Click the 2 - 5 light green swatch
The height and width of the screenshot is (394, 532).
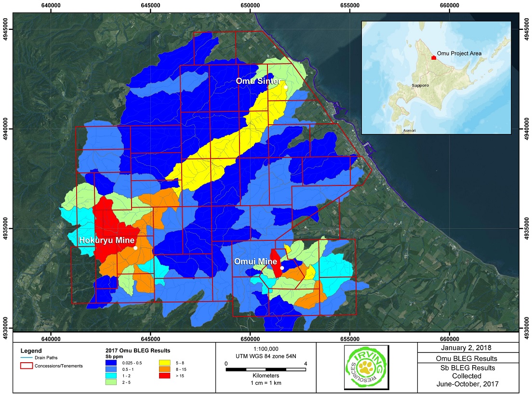click(111, 382)
